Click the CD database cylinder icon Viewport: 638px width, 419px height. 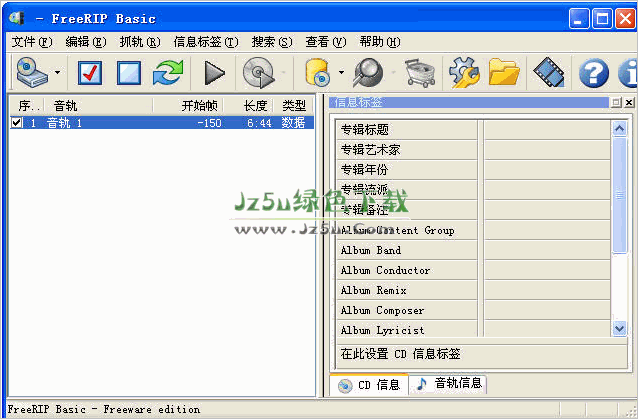click(318, 72)
